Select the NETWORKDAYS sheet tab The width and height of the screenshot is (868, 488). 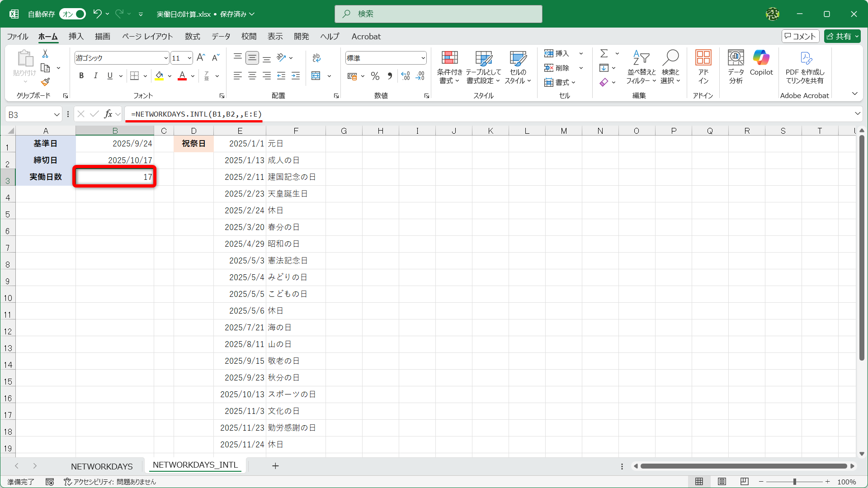(x=102, y=466)
